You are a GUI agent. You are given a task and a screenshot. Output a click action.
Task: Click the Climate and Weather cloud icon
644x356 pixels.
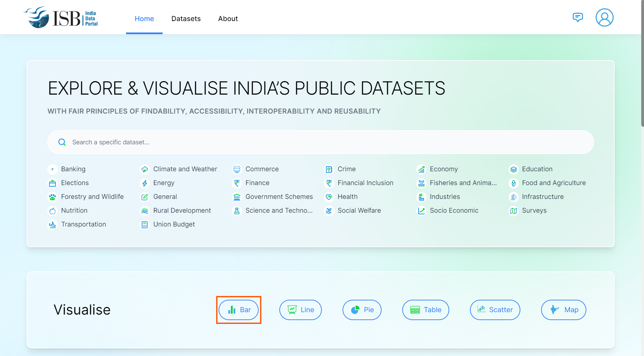point(145,169)
